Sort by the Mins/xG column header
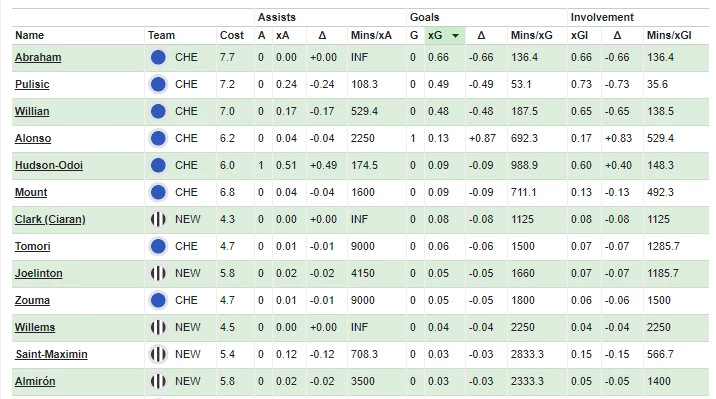Viewport: 716px width, 399px height. pos(532,35)
